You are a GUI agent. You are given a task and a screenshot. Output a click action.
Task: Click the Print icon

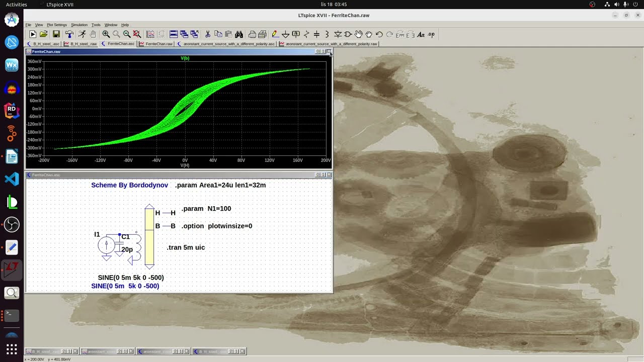click(252, 34)
